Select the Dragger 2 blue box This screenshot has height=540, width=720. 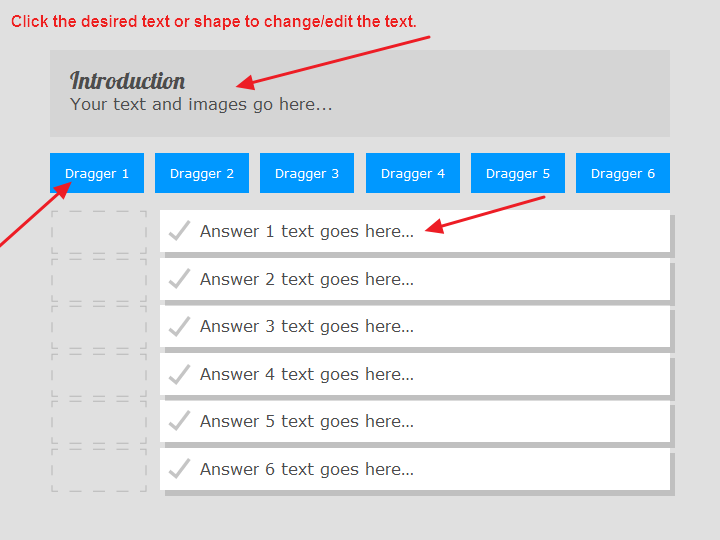[x=202, y=173]
